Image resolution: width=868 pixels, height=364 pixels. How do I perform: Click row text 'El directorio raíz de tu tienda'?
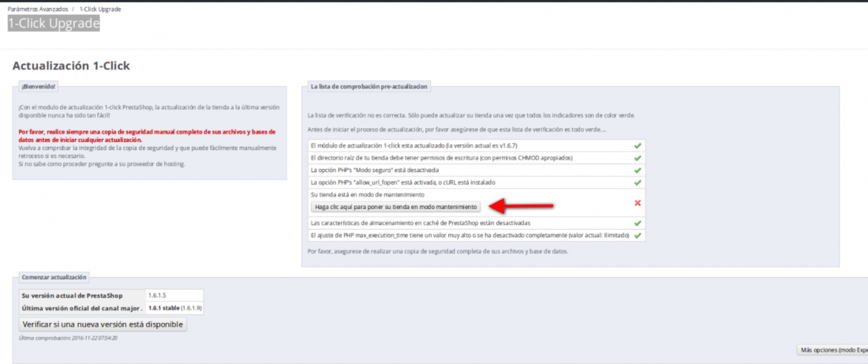point(442,158)
